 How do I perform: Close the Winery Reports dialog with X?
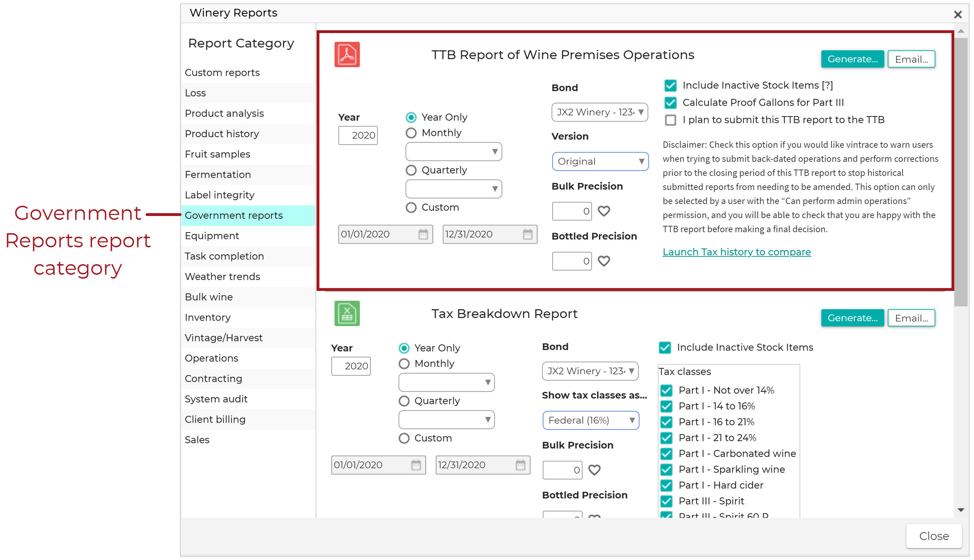click(x=957, y=15)
